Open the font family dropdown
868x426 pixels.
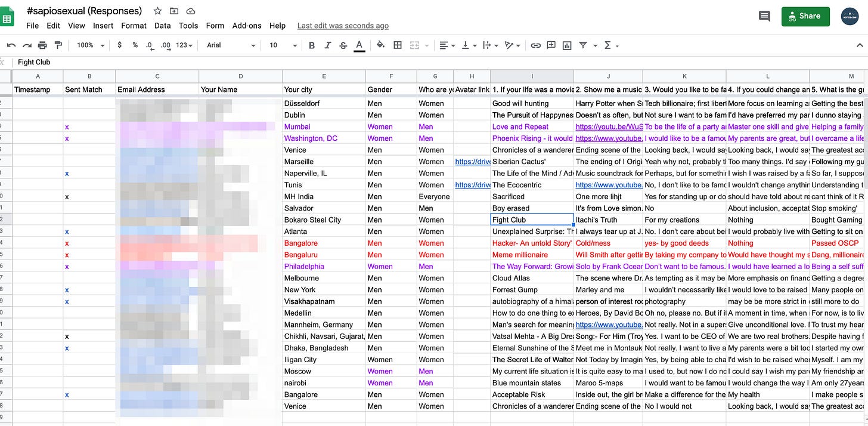click(231, 45)
